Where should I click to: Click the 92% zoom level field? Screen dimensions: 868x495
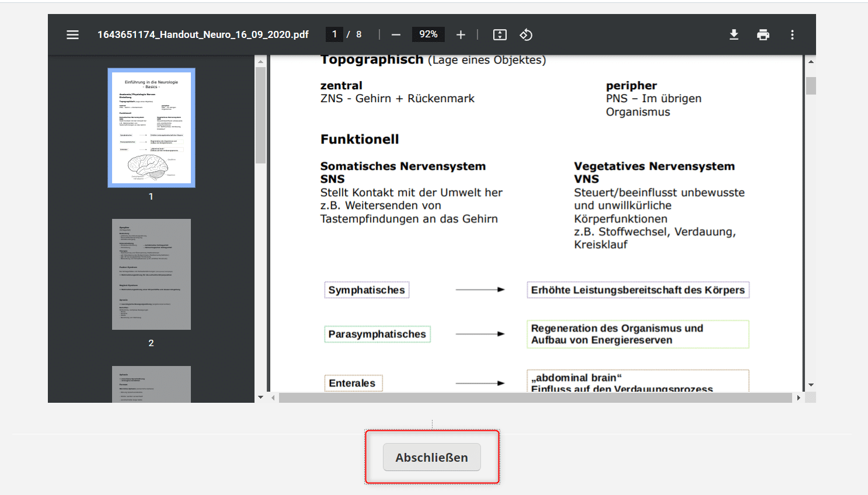428,34
